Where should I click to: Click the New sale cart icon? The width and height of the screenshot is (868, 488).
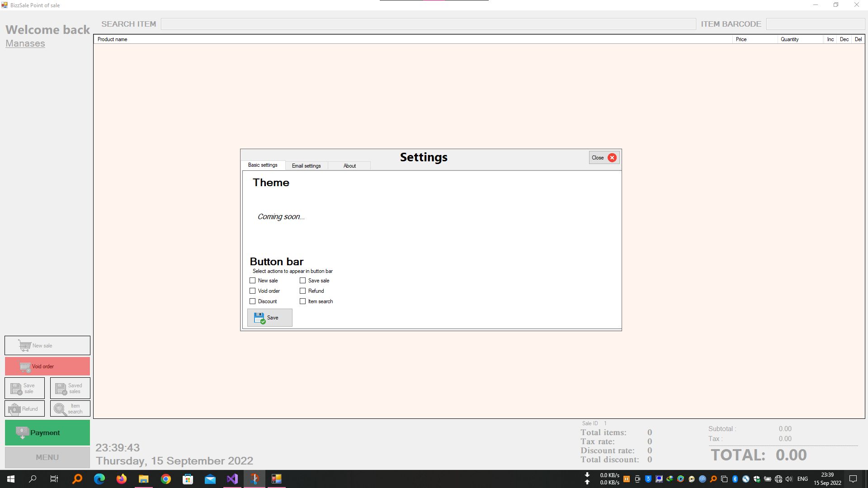pyautogui.click(x=24, y=346)
